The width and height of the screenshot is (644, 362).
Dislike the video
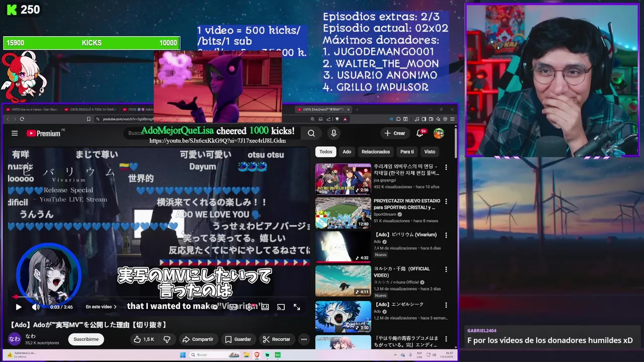click(167, 339)
